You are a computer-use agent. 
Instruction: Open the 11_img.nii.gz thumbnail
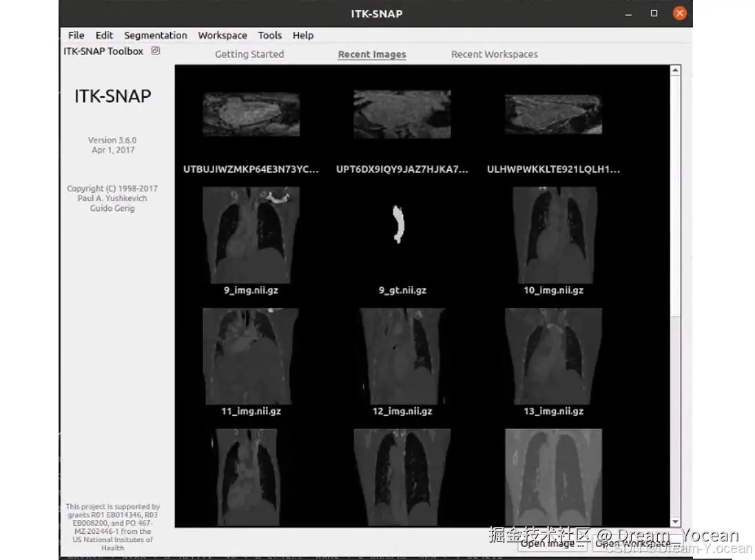click(251, 356)
